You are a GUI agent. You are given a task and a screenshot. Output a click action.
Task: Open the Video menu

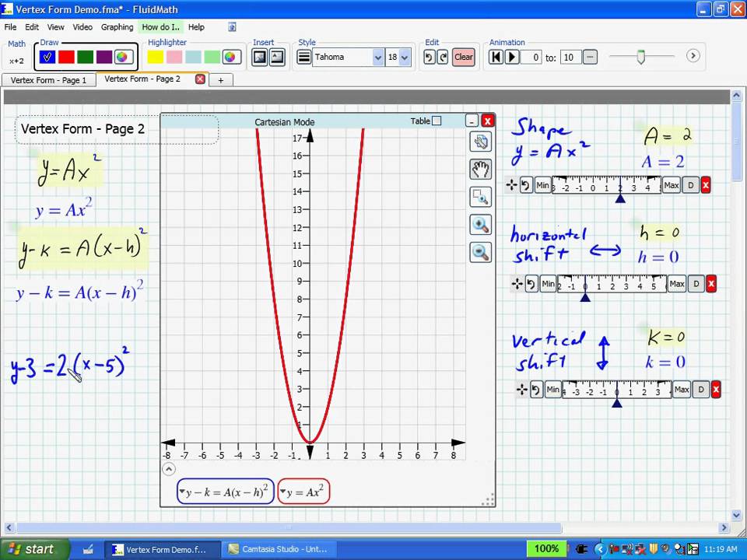point(82,27)
